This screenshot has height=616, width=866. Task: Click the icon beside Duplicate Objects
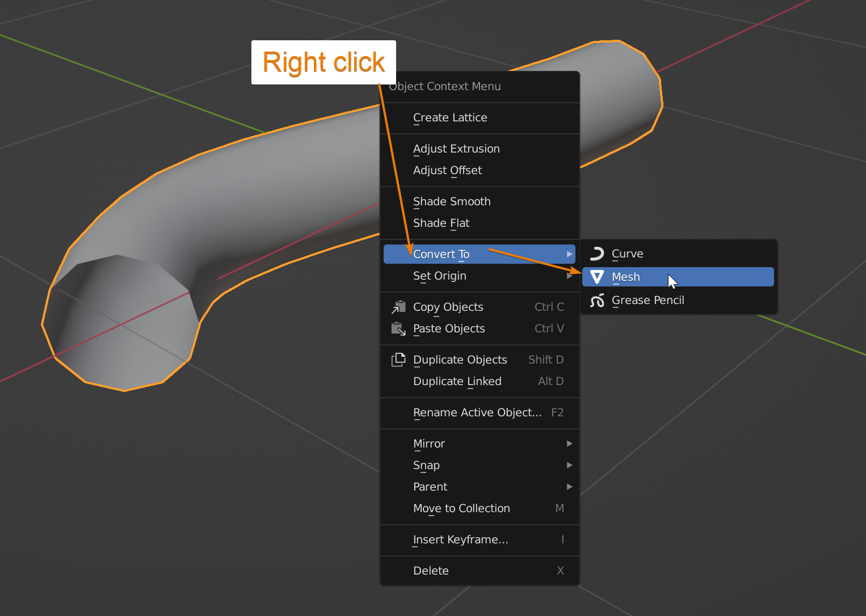click(398, 360)
